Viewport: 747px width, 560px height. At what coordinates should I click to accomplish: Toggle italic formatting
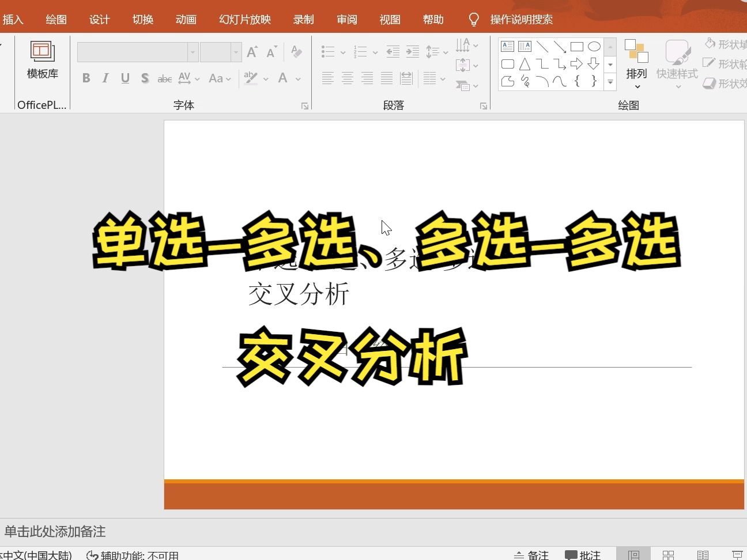click(x=105, y=78)
